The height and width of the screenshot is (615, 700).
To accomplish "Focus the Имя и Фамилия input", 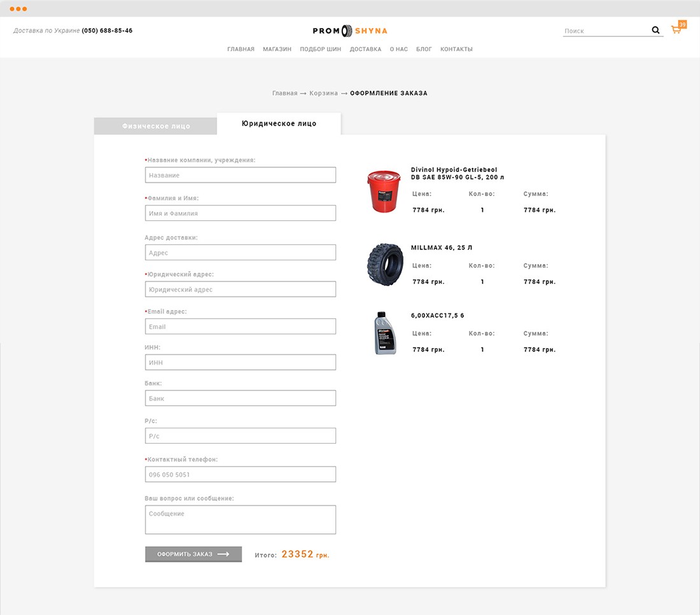I will tap(240, 213).
